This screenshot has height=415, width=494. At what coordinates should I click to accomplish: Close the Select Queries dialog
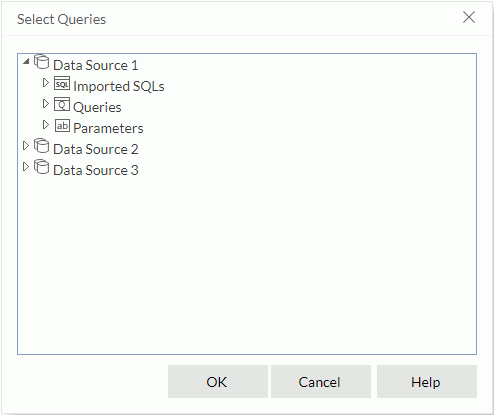(x=469, y=17)
